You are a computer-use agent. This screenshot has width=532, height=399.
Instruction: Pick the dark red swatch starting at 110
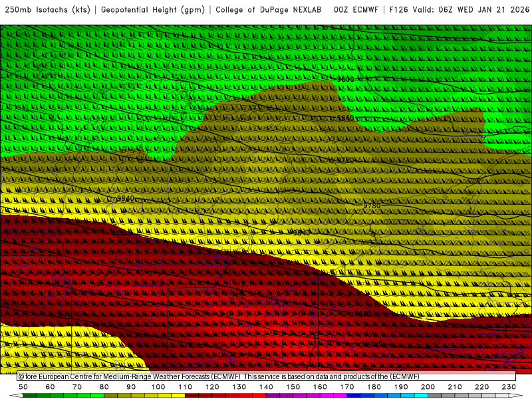pyautogui.click(x=192, y=396)
